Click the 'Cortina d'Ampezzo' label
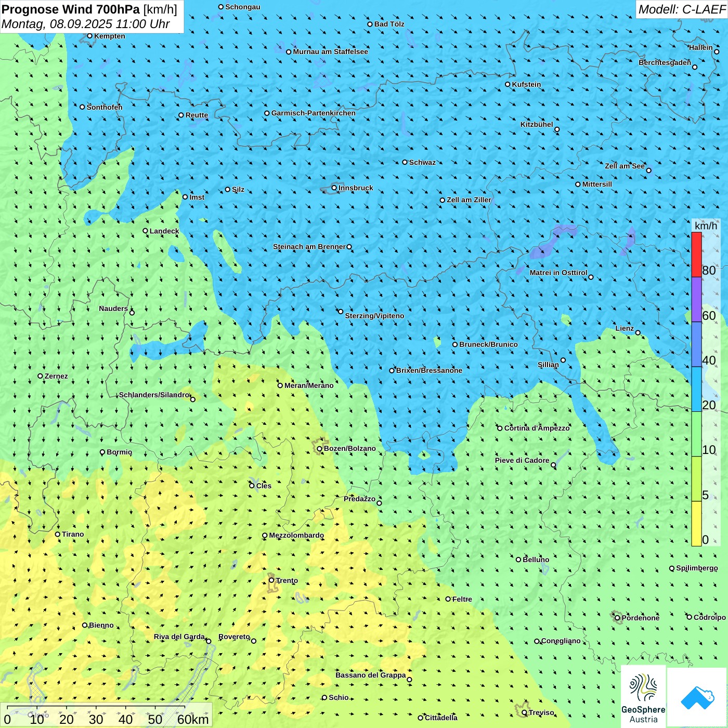 [537, 428]
